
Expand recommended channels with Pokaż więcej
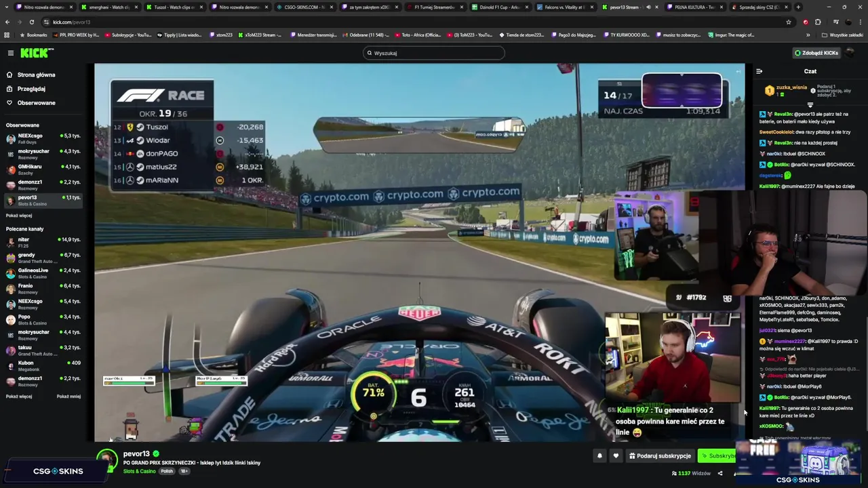click(19, 396)
